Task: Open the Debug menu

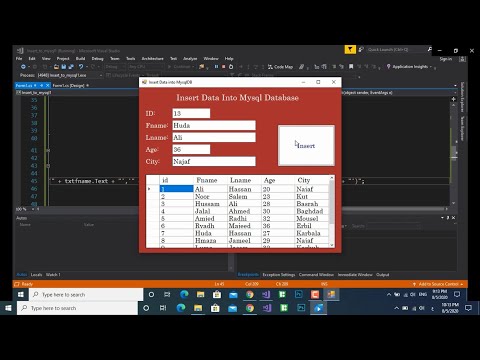Action: [x=97, y=58]
